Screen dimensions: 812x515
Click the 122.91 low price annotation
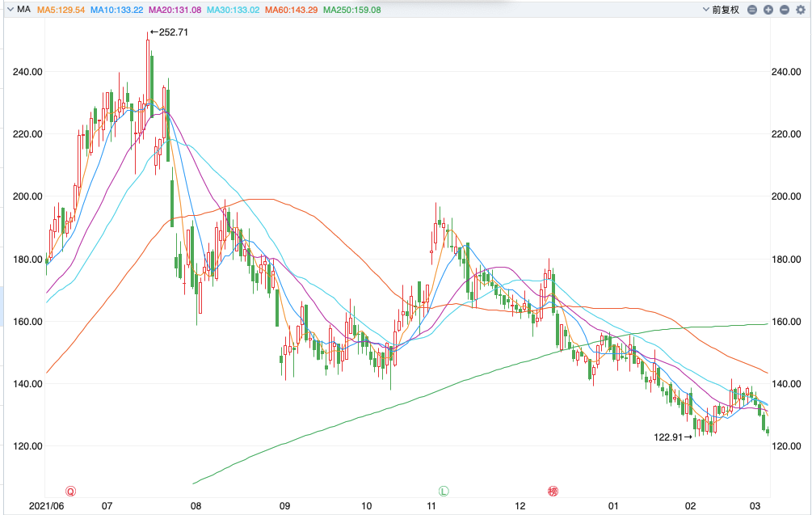click(669, 437)
